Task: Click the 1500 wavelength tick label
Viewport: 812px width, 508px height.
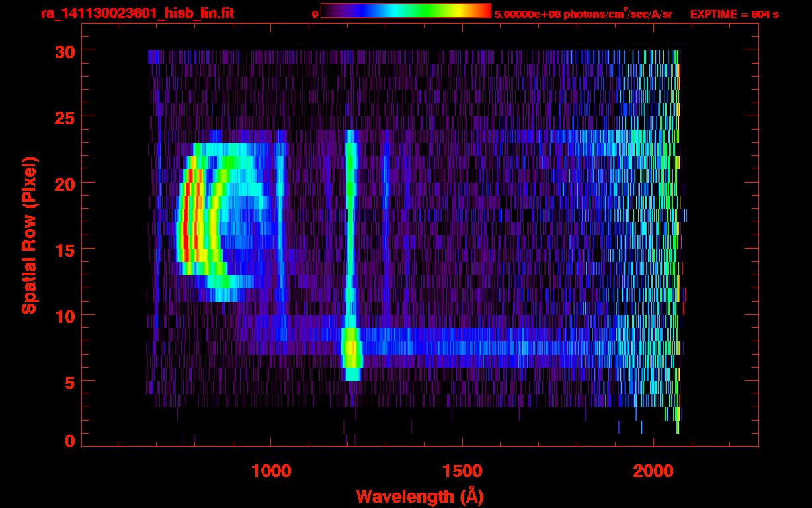Action: pyautogui.click(x=462, y=471)
